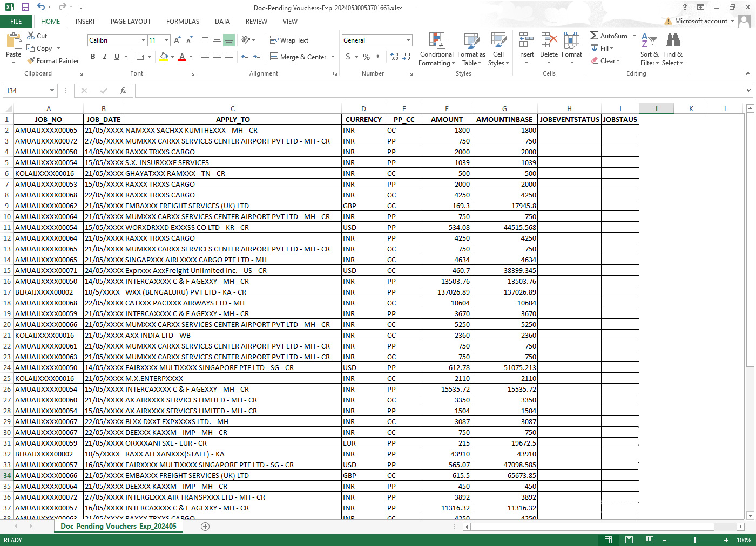Switch to the FORMULAS ribbon tab
756x546 pixels.
pos(183,22)
